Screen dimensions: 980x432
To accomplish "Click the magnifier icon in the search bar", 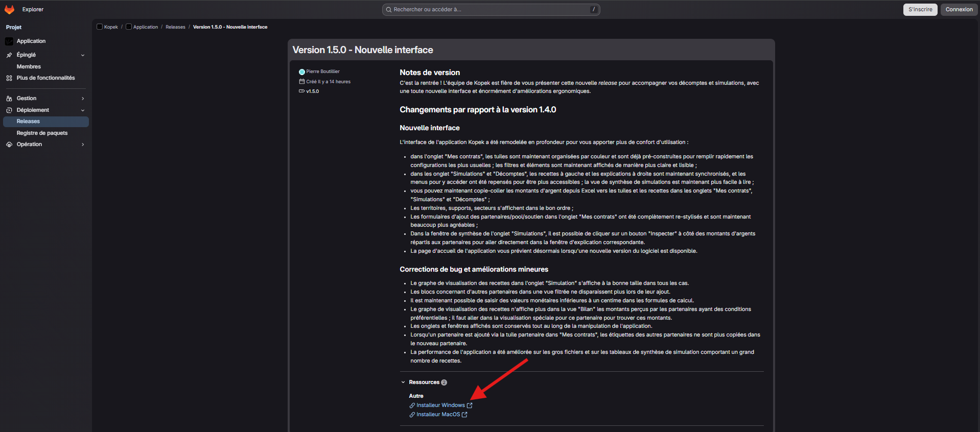I will pos(389,10).
